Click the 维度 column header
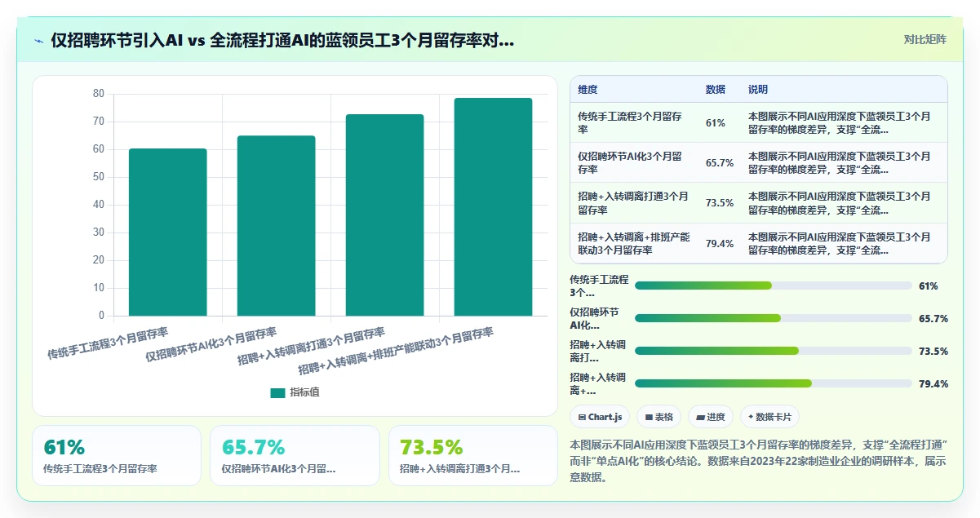This screenshot has height=518, width=980. click(x=588, y=90)
